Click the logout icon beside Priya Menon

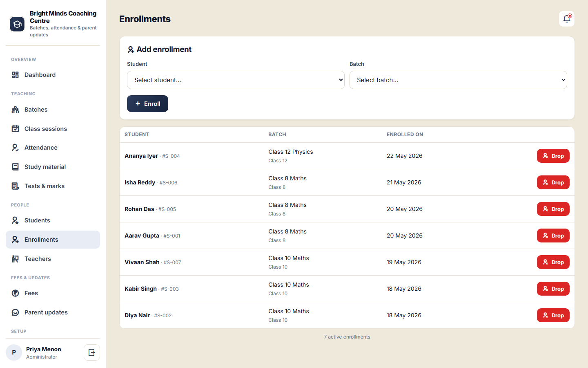[92, 352]
